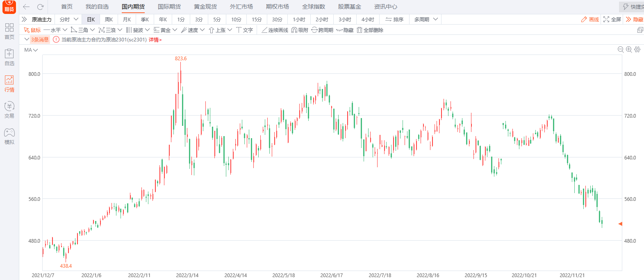Open the 详情 details link

155,40
